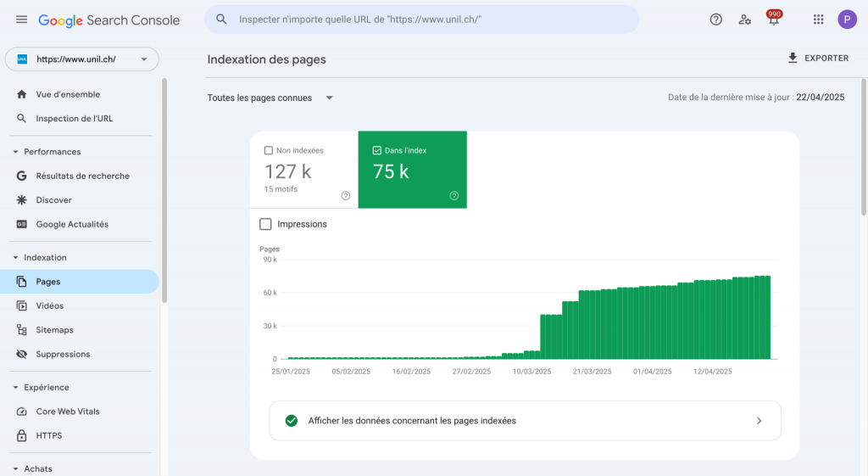Image resolution: width=868 pixels, height=476 pixels.
Task: Click the main page vertical scrollbar
Action: point(864,147)
